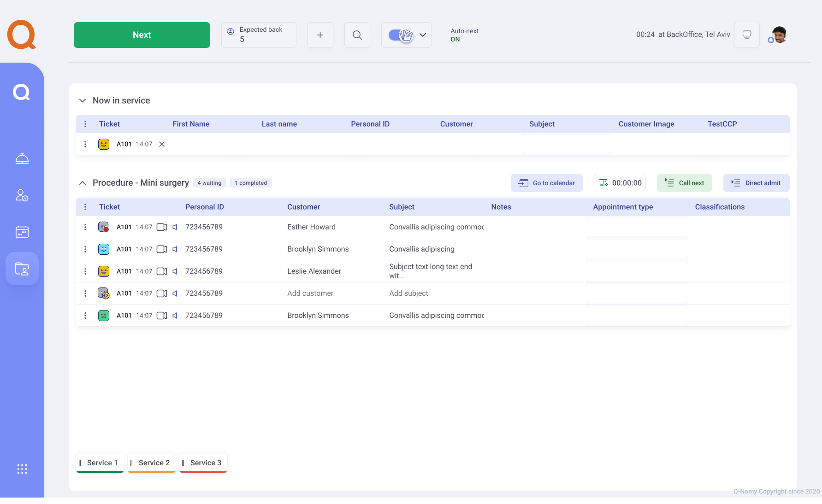Image resolution: width=822 pixels, height=504 pixels.
Task: Click Add customer placeholder in fourth row
Action: click(x=310, y=293)
